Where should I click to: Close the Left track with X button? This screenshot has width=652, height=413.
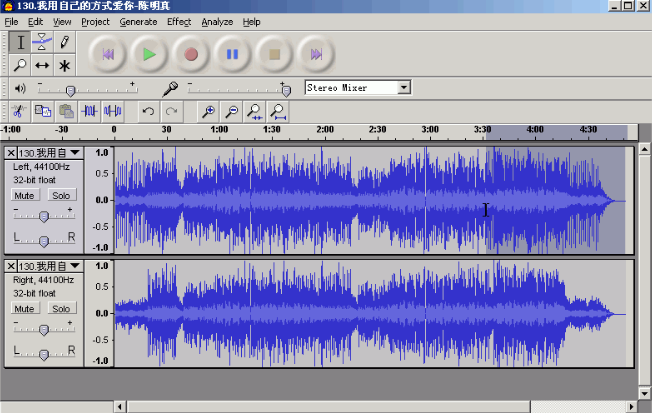11,153
